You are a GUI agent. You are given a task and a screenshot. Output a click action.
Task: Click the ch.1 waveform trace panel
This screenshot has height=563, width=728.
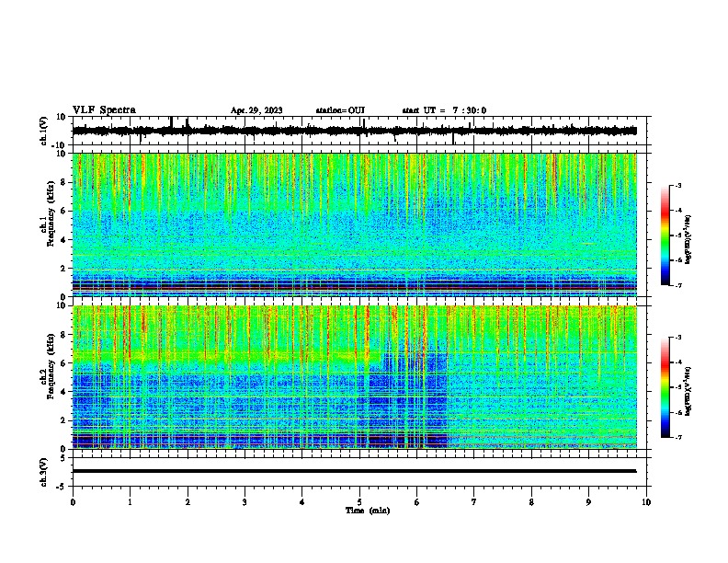tap(361, 131)
